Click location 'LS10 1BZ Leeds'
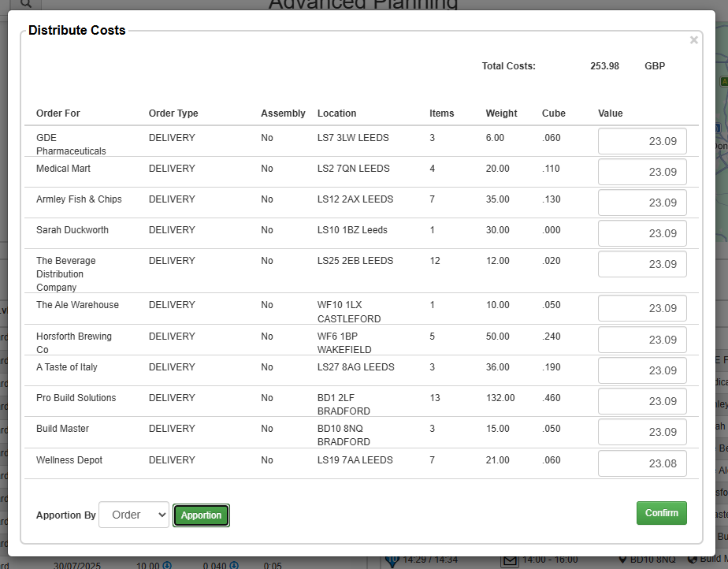Viewport: 728px width, 569px height. coord(352,230)
